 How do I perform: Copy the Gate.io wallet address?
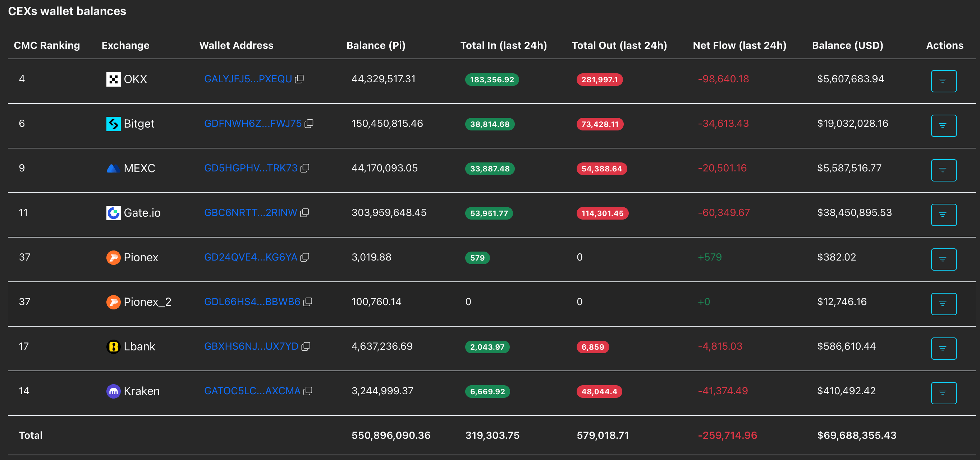click(x=304, y=212)
